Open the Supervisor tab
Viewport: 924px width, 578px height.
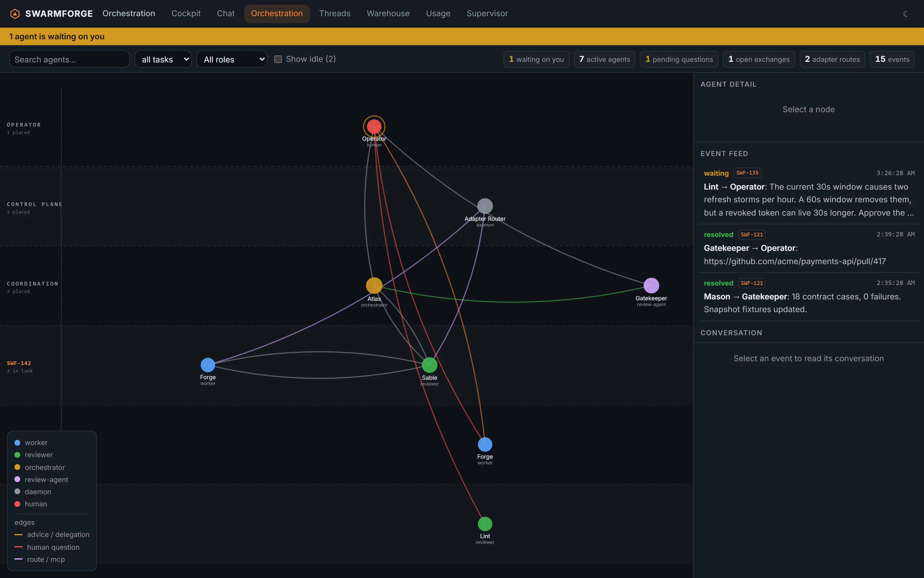(487, 13)
